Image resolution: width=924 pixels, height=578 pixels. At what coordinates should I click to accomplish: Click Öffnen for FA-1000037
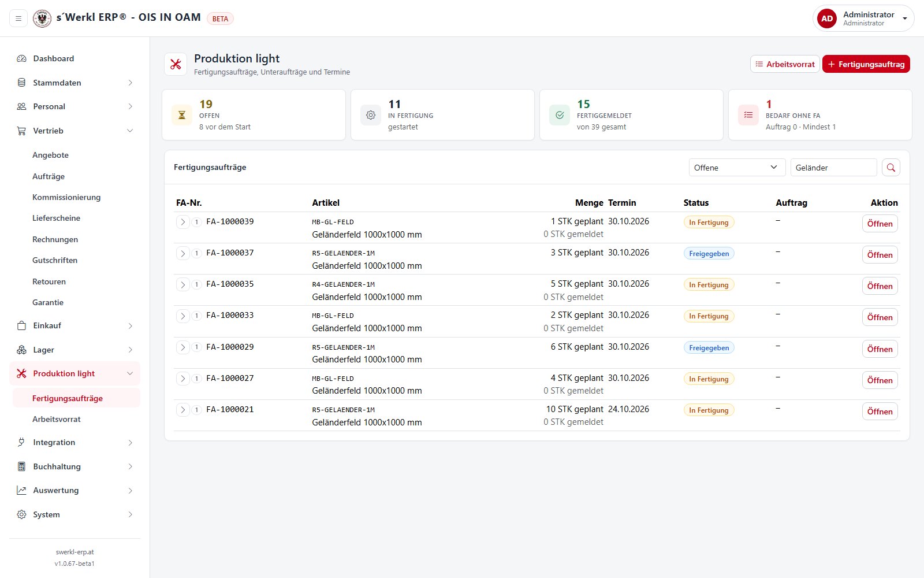[x=880, y=255]
